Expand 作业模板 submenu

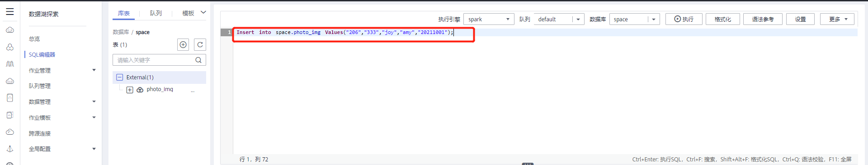pos(94,117)
